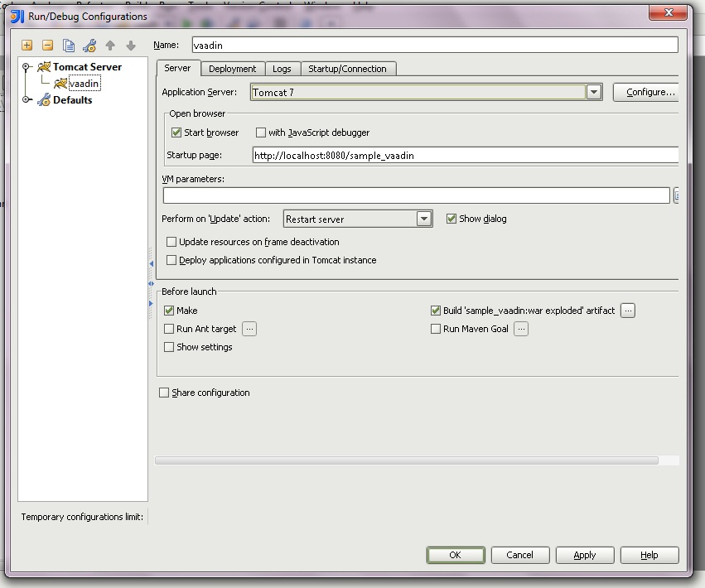Click inside the VM parameters field
The width and height of the screenshot is (705, 588).
click(x=414, y=195)
